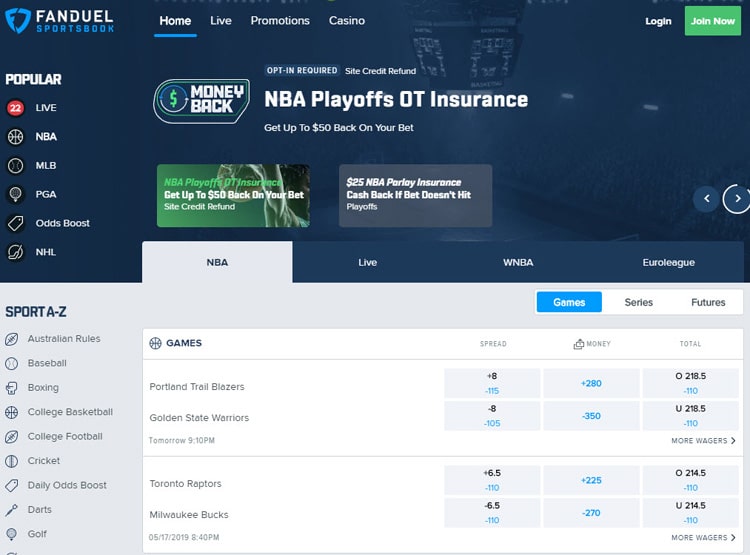Click the Australian Rules ball icon

coord(11,339)
